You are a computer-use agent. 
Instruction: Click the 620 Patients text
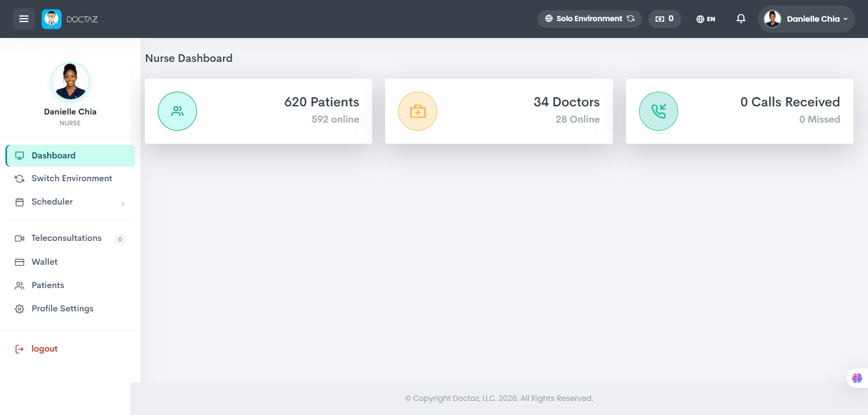click(322, 102)
